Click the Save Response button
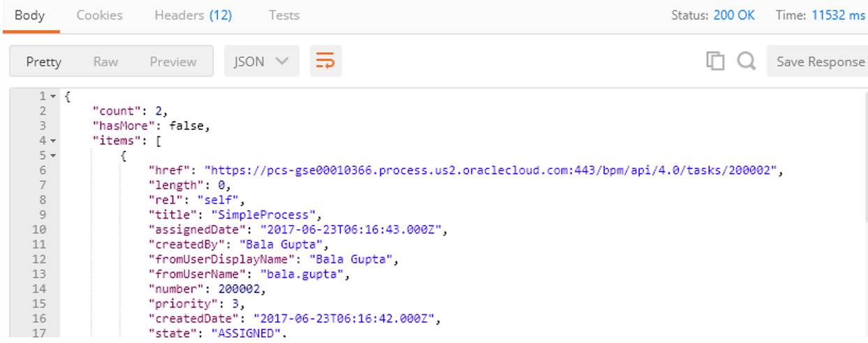Viewport: 868px width, 343px height. pos(820,61)
